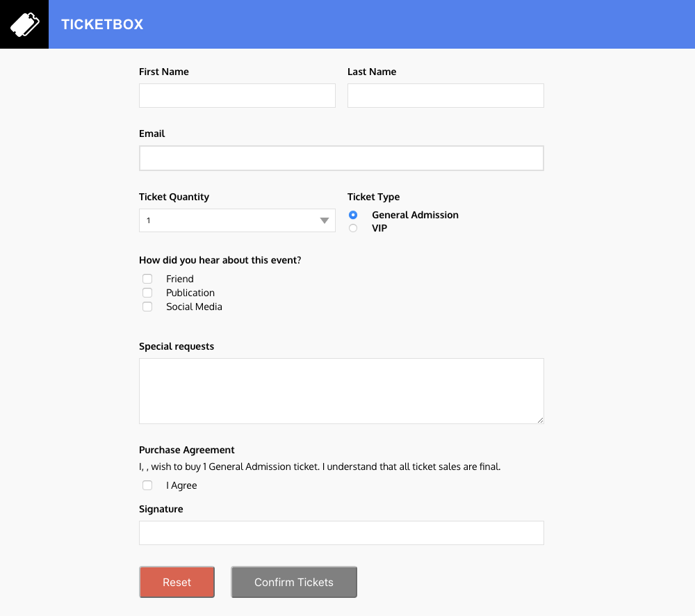
Task: Select the Email input box
Action: point(341,159)
